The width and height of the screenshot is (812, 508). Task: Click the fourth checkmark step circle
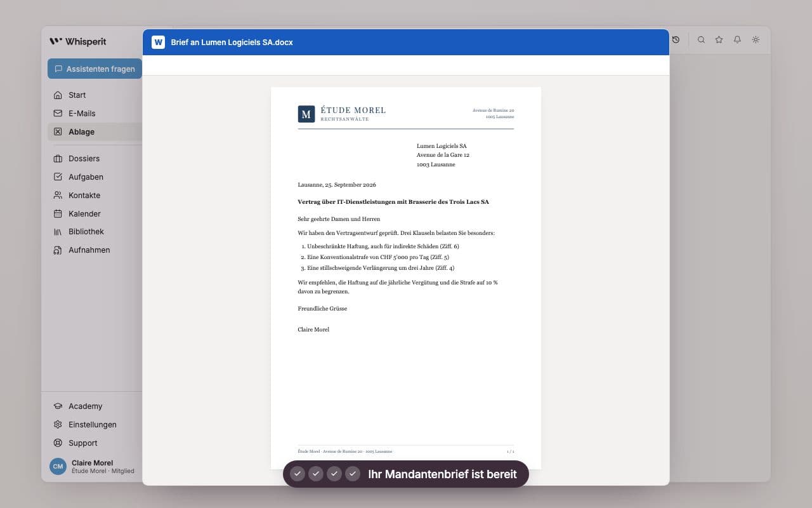(x=353, y=474)
